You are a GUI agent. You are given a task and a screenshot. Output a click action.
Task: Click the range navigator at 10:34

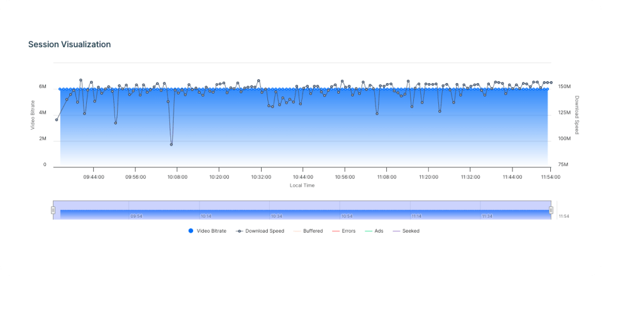276,216
